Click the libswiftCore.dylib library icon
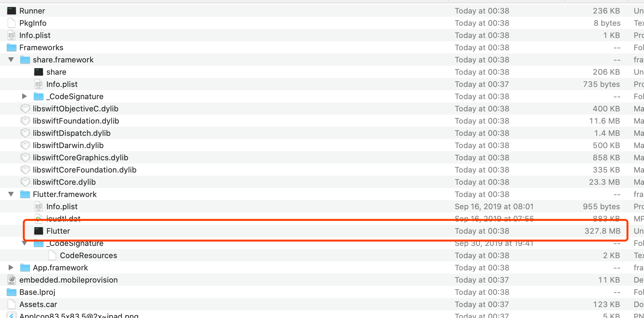Screen dimensions: 644x318 coord(25,182)
